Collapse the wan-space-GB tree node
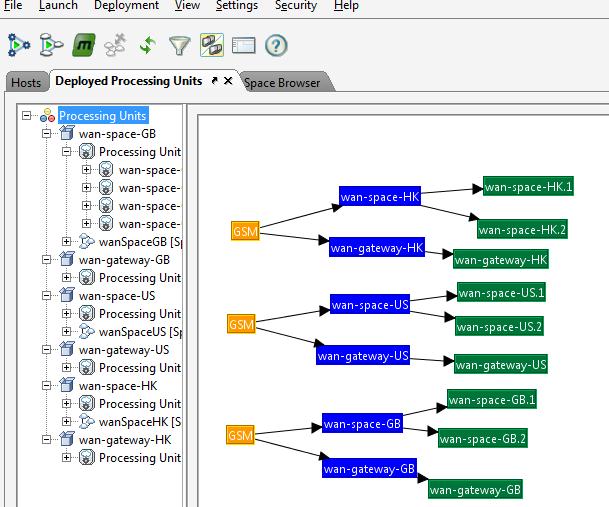 point(47,134)
